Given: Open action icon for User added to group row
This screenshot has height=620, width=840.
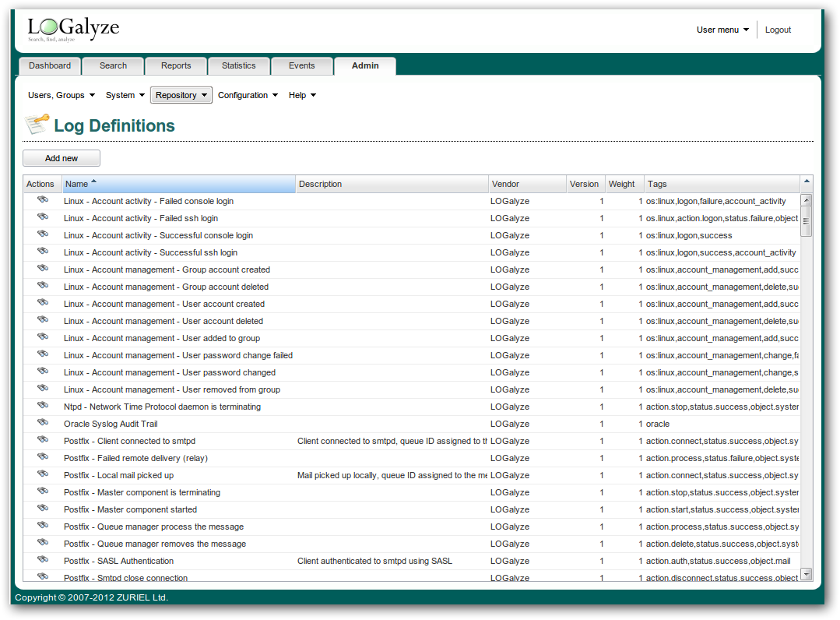Looking at the screenshot, I should coord(43,337).
